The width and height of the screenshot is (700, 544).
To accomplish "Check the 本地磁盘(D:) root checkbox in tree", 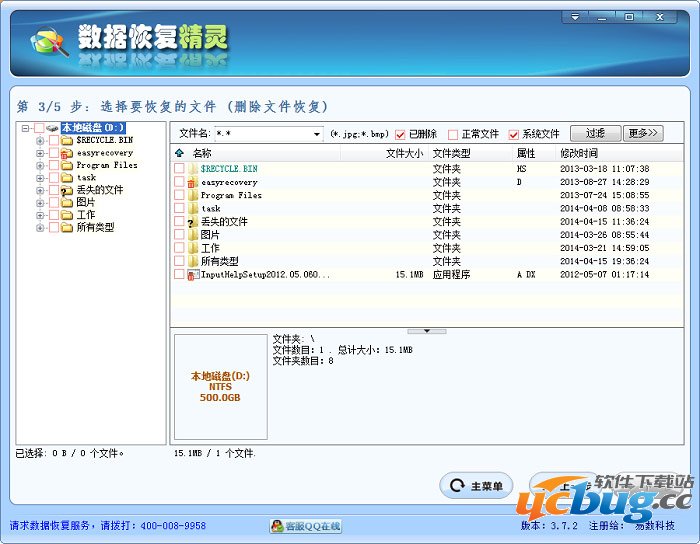I will click(x=39, y=128).
